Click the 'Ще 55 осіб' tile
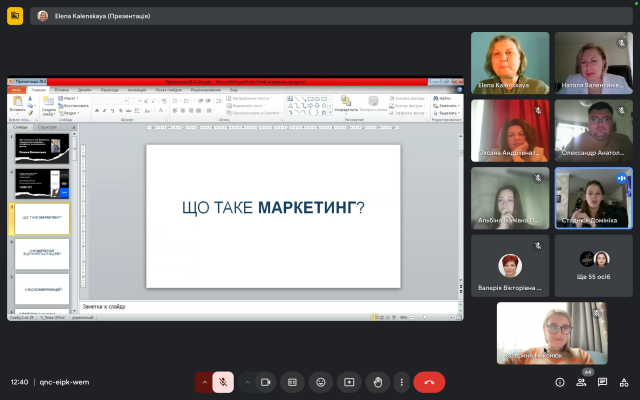The height and width of the screenshot is (400, 640). pyautogui.click(x=593, y=266)
